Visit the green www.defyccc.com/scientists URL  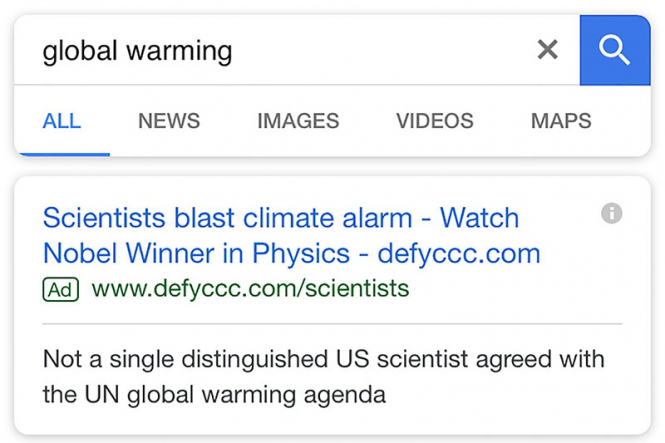pyautogui.click(x=250, y=290)
